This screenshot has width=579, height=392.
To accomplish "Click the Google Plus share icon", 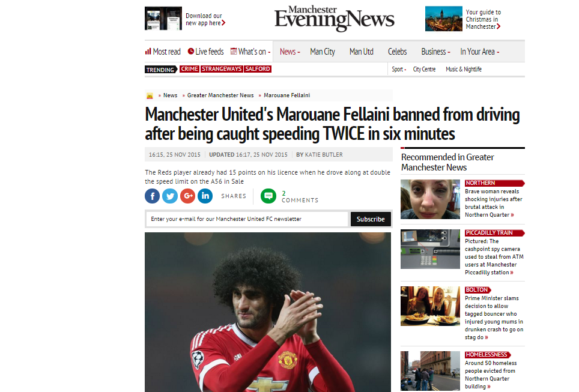I will (x=187, y=196).
